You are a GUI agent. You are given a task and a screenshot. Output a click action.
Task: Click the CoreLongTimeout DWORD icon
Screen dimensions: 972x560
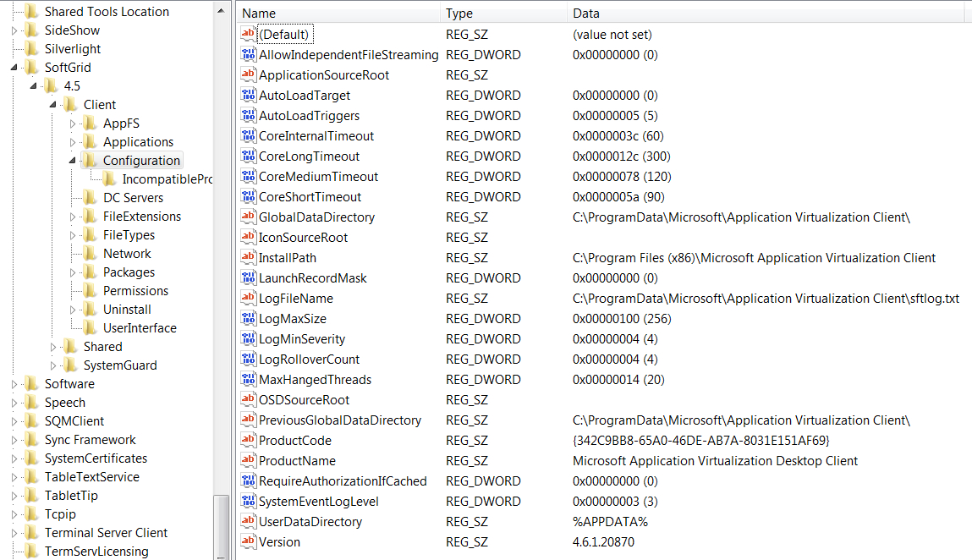tap(248, 156)
